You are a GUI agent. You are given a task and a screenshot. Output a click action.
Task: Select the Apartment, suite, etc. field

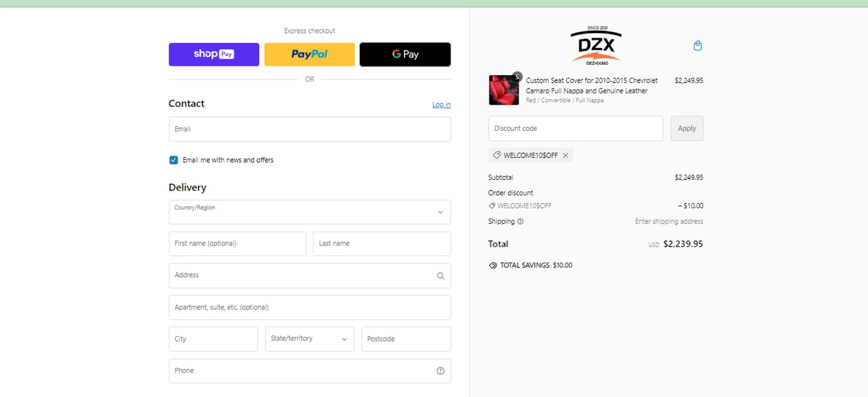click(x=310, y=307)
